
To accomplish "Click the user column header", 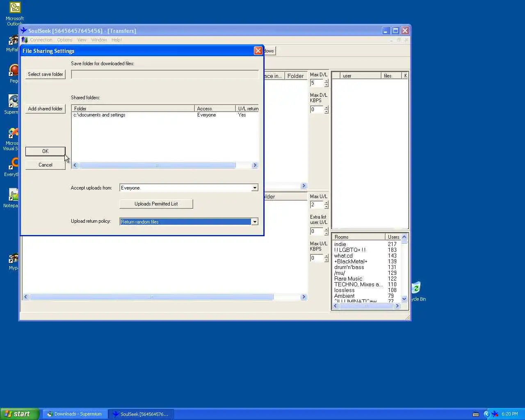I will [361, 76].
